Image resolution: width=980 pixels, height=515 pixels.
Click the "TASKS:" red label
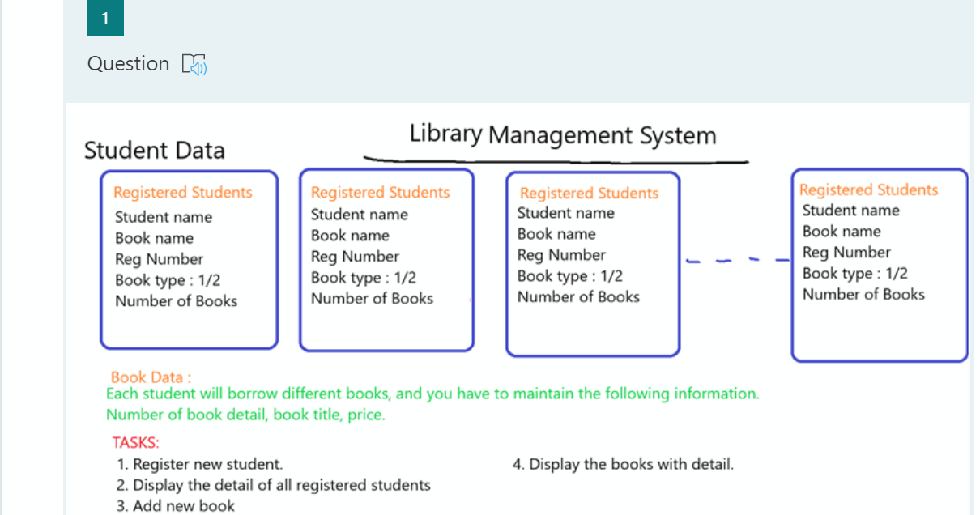tap(136, 443)
